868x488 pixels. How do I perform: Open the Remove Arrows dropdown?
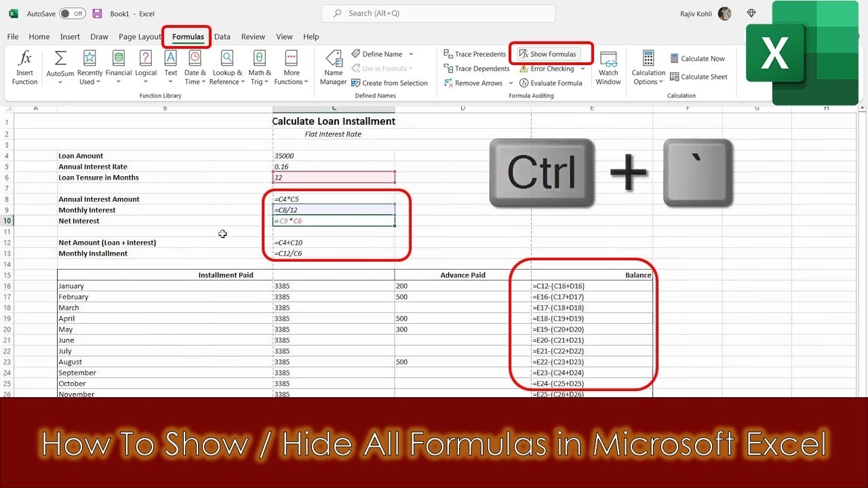click(511, 83)
